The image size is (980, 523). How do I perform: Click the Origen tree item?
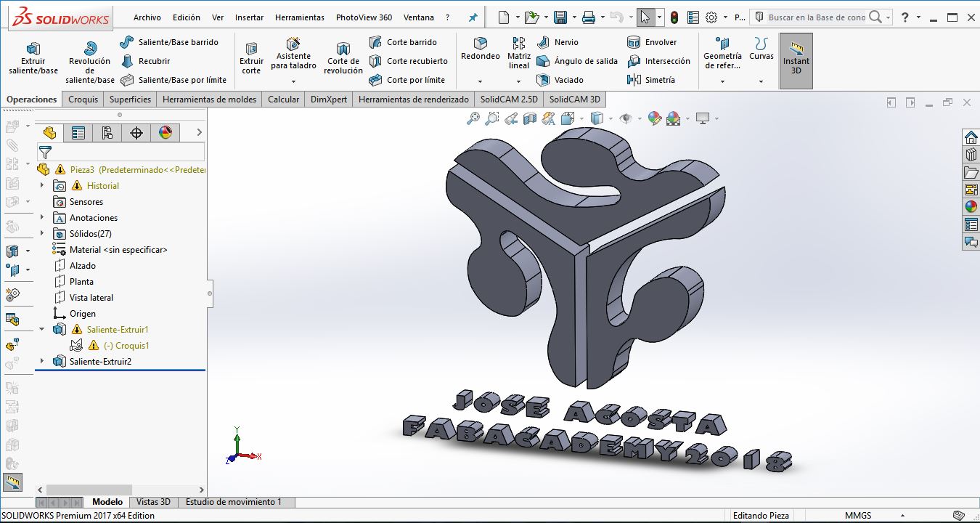point(83,314)
